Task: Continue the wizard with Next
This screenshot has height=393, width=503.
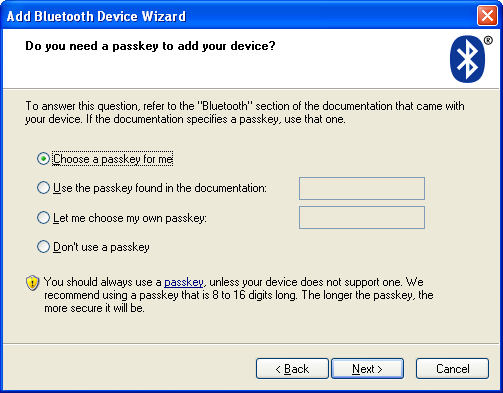Action: click(x=367, y=369)
